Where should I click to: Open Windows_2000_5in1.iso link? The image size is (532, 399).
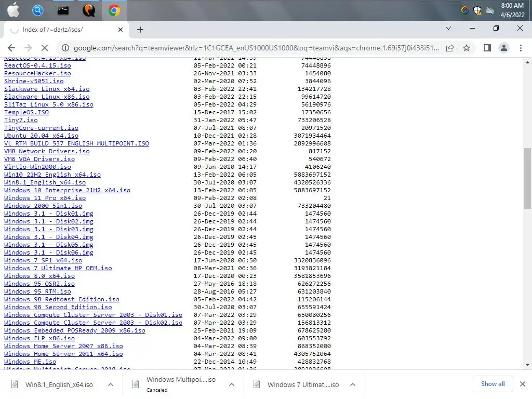(x=43, y=206)
